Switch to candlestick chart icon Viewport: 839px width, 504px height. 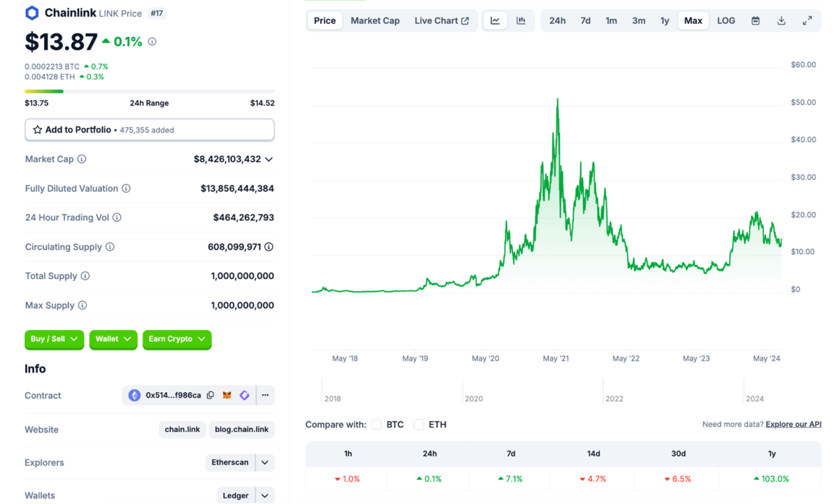click(521, 21)
